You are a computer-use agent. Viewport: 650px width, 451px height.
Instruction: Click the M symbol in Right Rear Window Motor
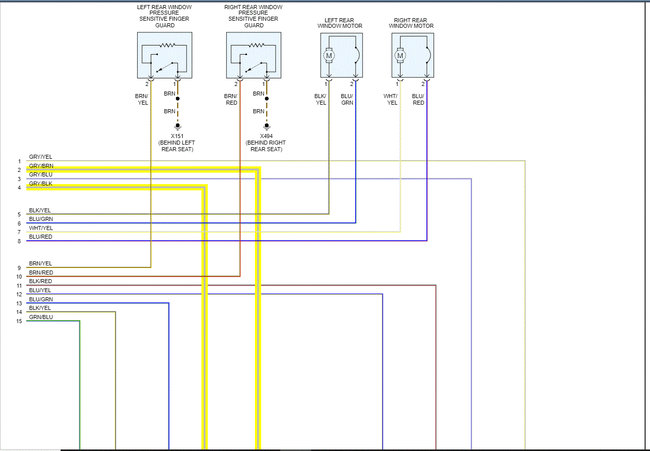(400, 55)
